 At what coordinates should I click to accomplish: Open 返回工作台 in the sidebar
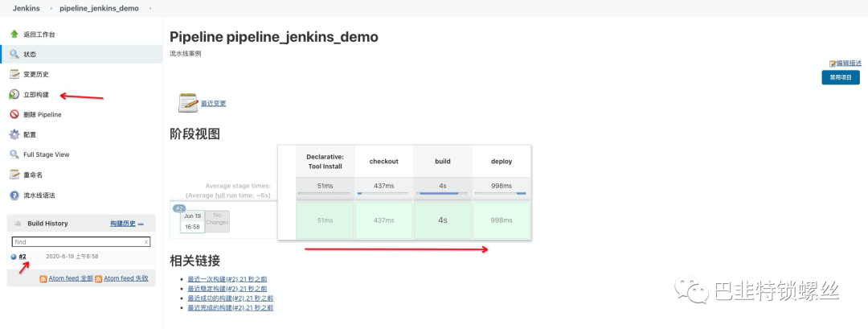(x=39, y=35)
